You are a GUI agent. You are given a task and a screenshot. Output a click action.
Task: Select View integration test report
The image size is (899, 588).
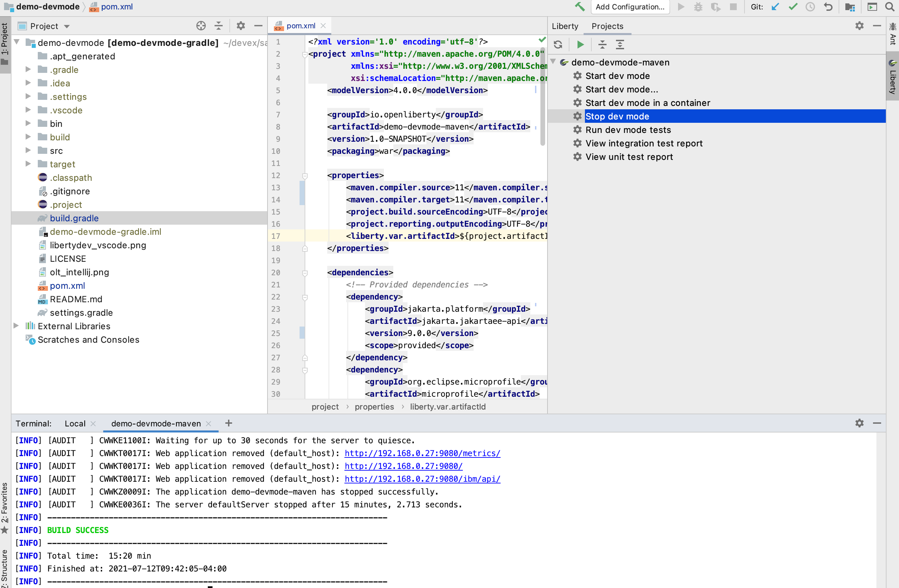[x=644, y=143]
